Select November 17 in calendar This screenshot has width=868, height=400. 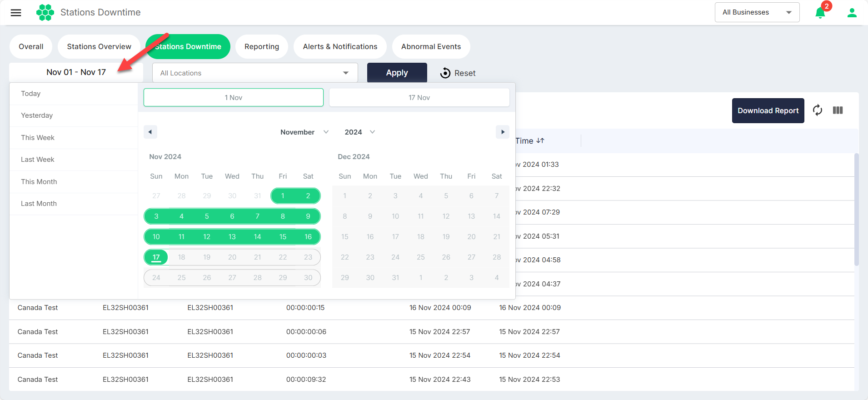(x=156, y=257)
